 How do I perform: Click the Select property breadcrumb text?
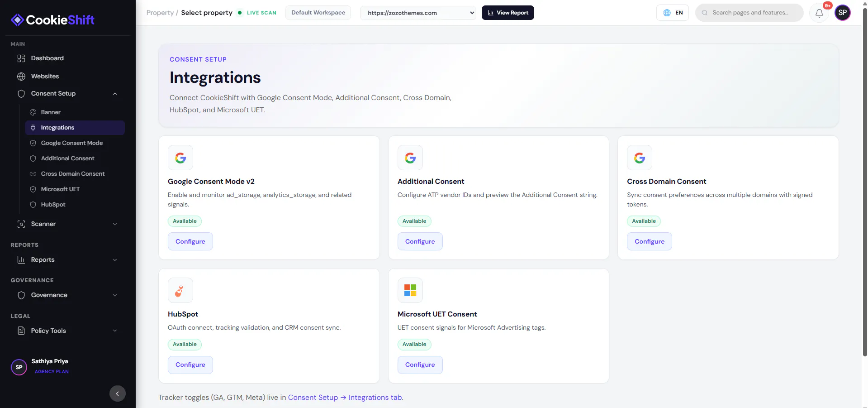(x=207, y=13)
